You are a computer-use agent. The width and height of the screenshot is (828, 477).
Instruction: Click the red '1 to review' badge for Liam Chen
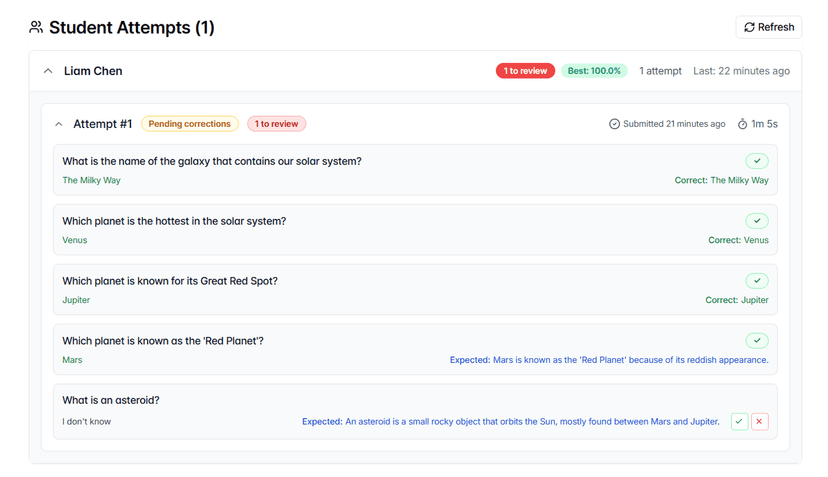[525, 71]
